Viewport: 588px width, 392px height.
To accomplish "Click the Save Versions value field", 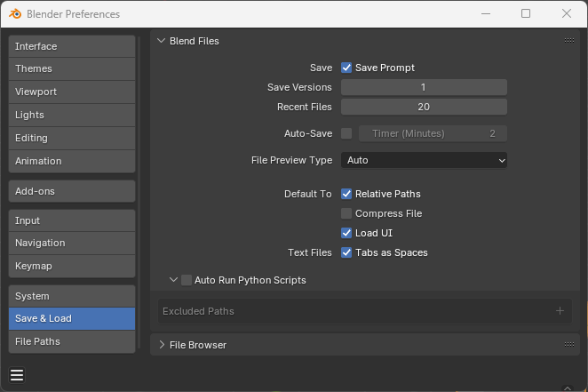I will pyautogui.click(x=424, y=87).
